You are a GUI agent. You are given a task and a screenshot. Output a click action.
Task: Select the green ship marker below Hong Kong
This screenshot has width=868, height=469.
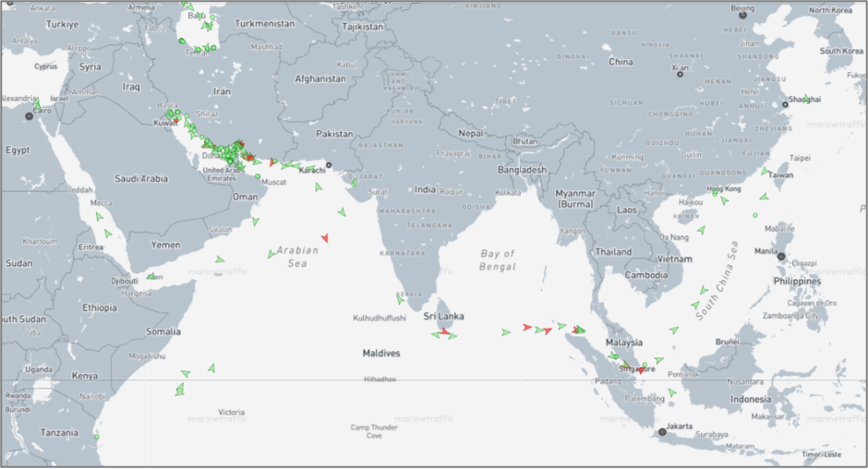725,201
